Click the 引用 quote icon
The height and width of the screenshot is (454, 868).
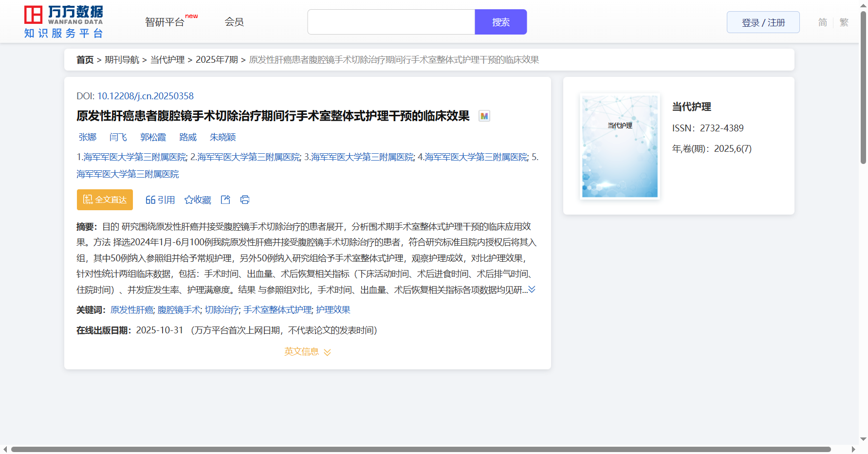[x=160, y=200]
